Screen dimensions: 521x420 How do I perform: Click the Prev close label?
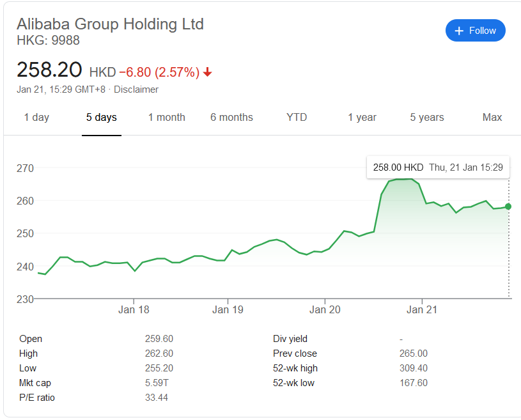click(295, 354)
